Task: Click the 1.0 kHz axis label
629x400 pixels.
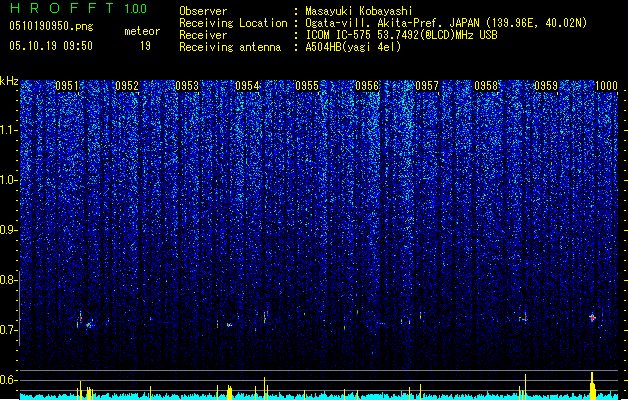Action: (8, 180)
